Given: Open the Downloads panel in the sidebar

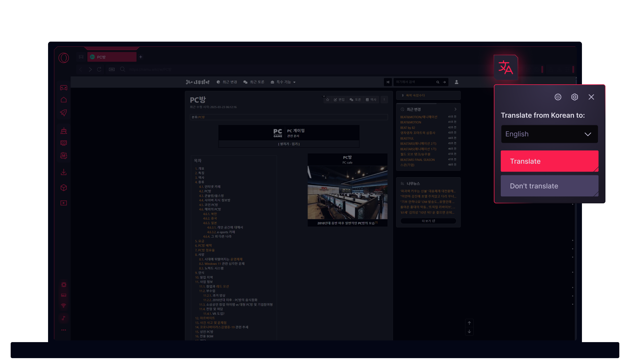Looking at the screenshot, I should pyautogui.click(x=64, y=172).
